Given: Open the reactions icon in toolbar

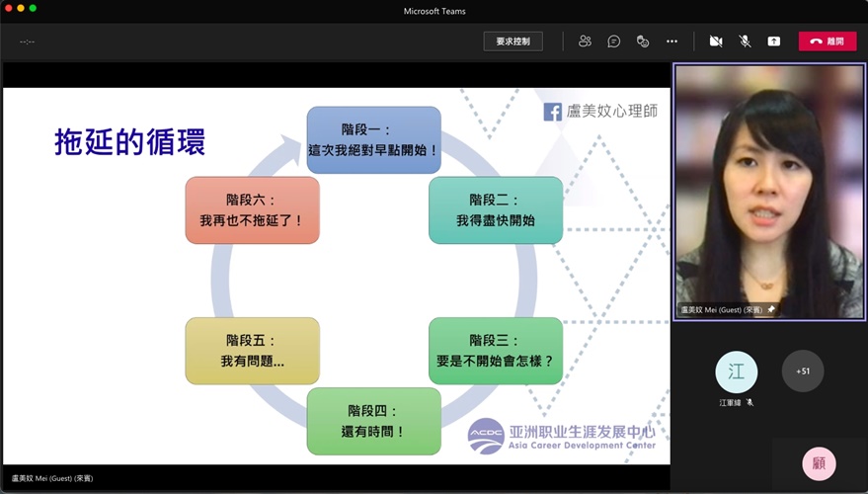Looking at the screenshot, I should [642, 41].
